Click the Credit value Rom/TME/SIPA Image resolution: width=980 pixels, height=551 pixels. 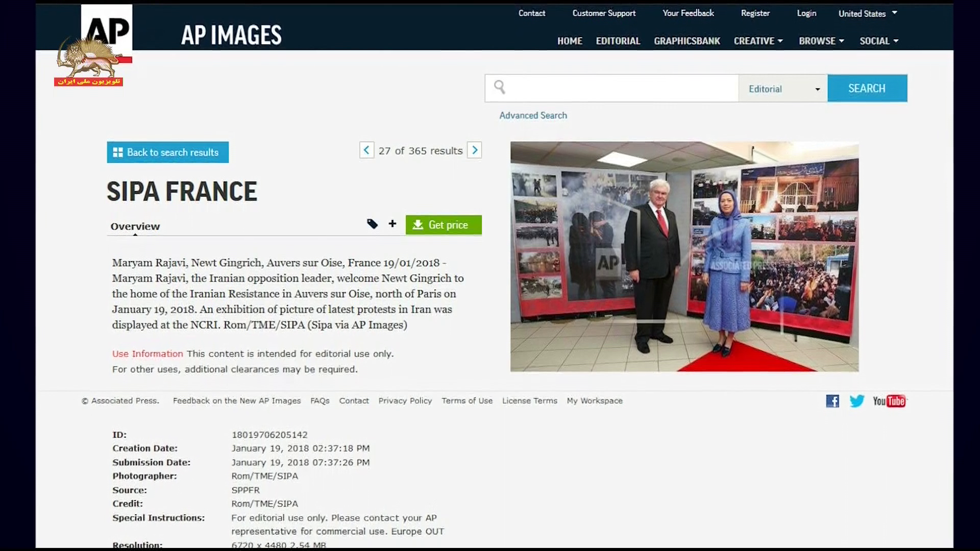pos(264,504)
